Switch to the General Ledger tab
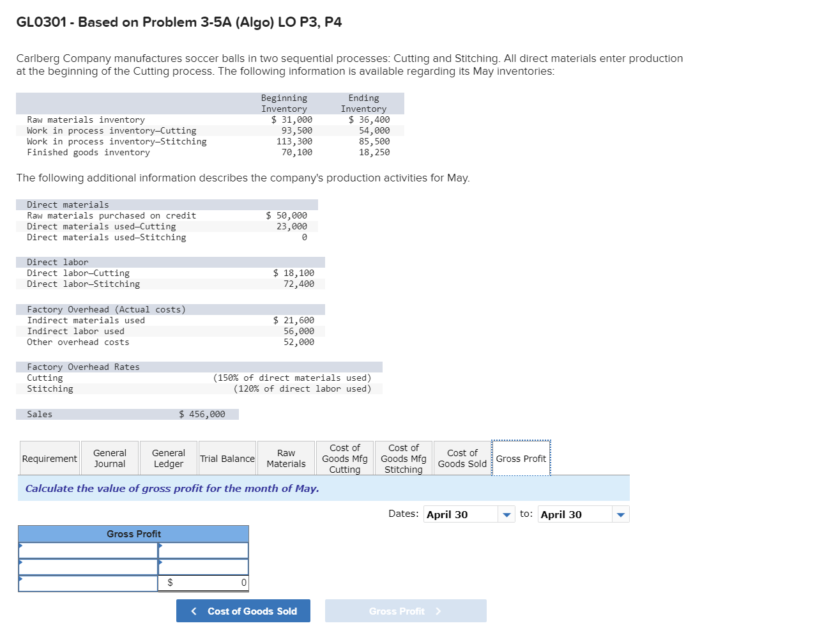The height and width of the screenshot is (644, 838). point(168,457)
